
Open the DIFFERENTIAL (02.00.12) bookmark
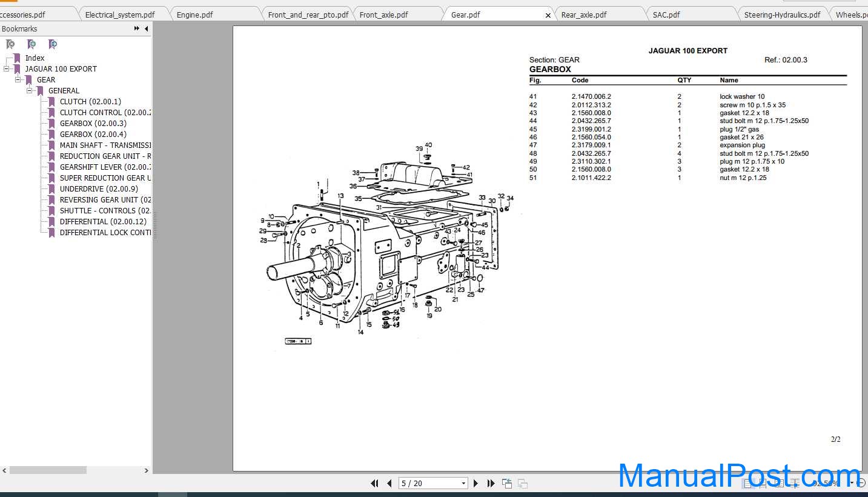coord(103,222)
